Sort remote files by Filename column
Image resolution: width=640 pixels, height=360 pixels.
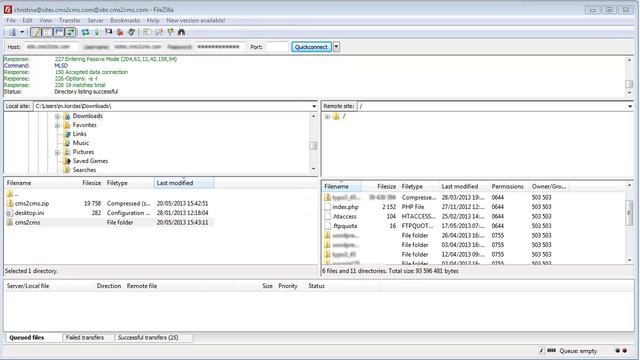pos(341,187)
